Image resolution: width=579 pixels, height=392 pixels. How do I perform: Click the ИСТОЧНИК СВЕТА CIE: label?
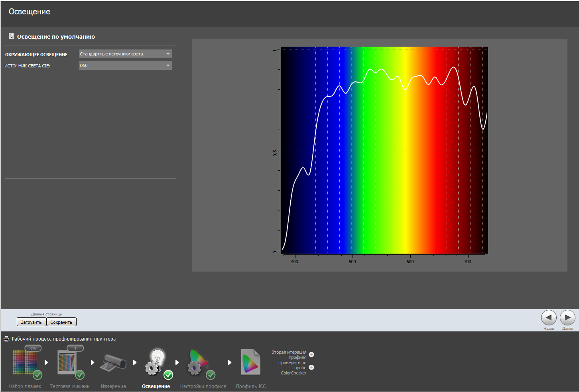pos(28,66)
